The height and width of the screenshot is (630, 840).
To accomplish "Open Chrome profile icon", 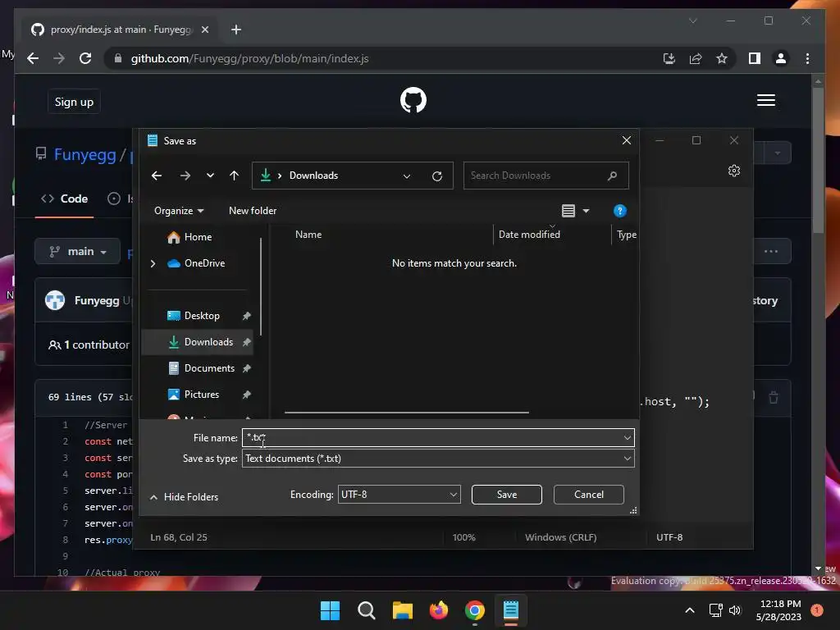I will pos(781,58).
